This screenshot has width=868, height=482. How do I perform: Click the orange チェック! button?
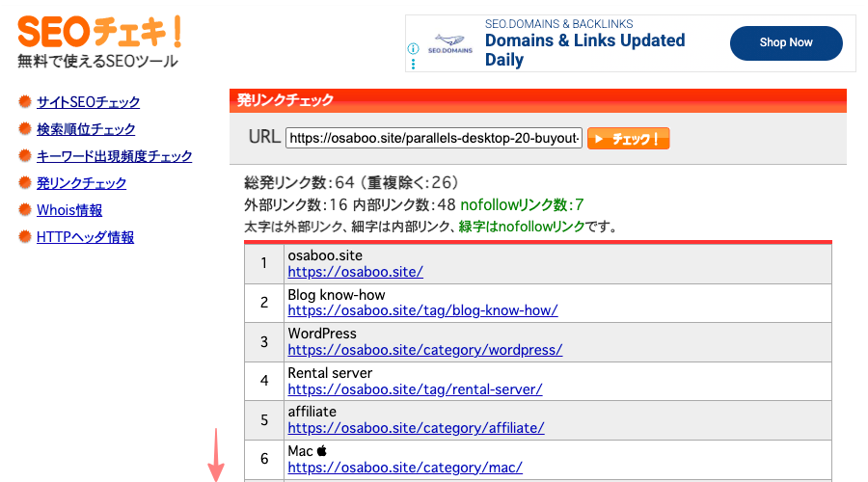pyautogui.click(x=628, y=139)
